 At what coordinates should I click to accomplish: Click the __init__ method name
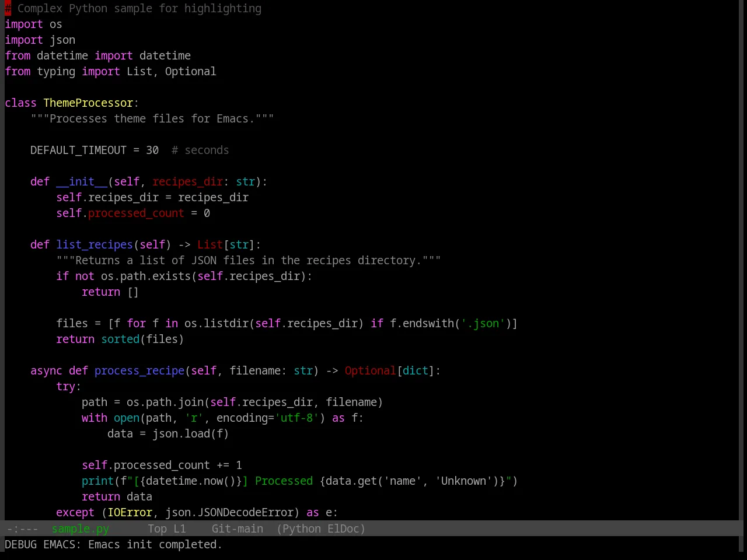pos(82,181)
